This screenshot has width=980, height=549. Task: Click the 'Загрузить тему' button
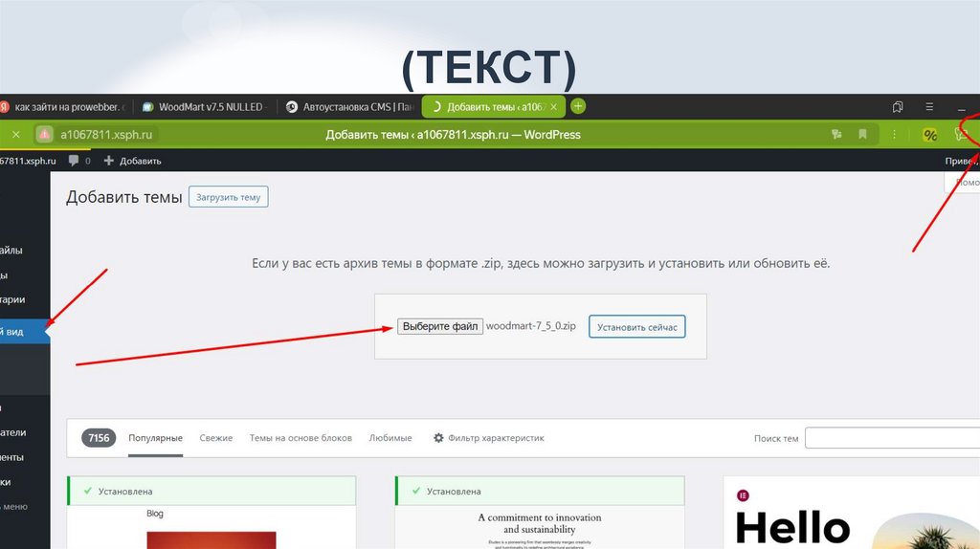pyautogui.click(x=228, y=197)
